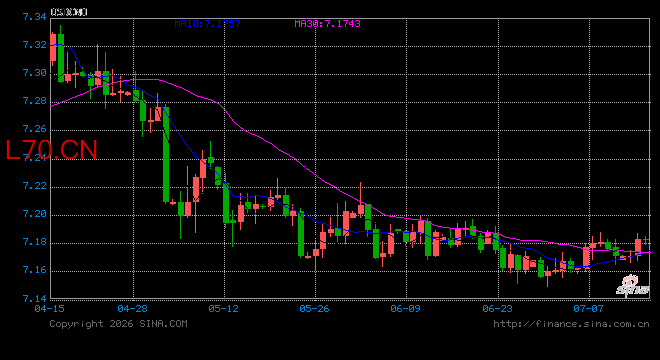Click the 04-15 date label
Screen dimensions: 660x360
[50, 309]
